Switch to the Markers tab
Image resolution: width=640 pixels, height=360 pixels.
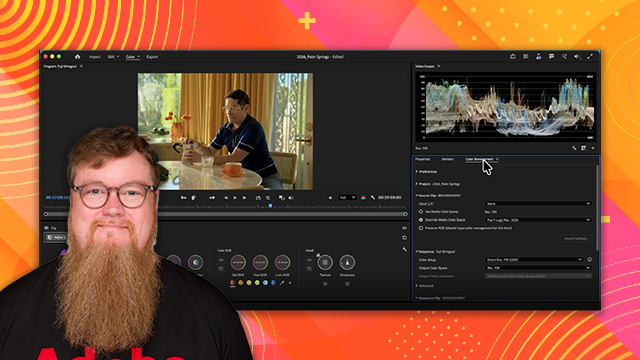448,159
